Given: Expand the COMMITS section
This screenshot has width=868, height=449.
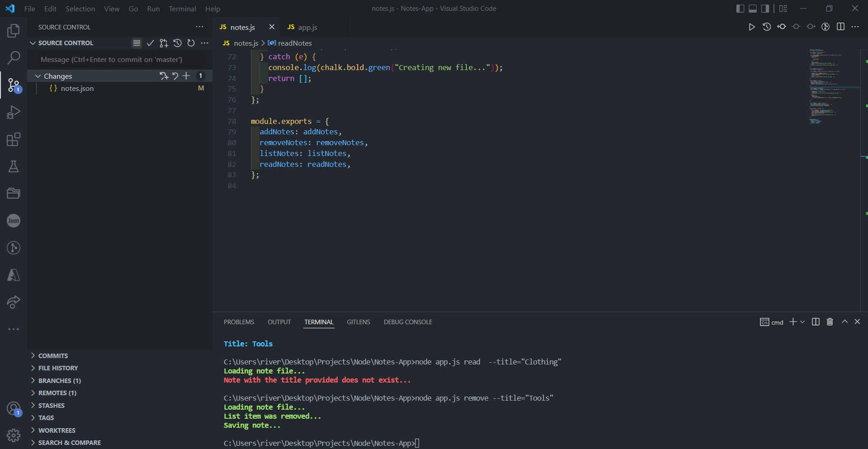Looking at the screenshot, I should click(33, 355).
